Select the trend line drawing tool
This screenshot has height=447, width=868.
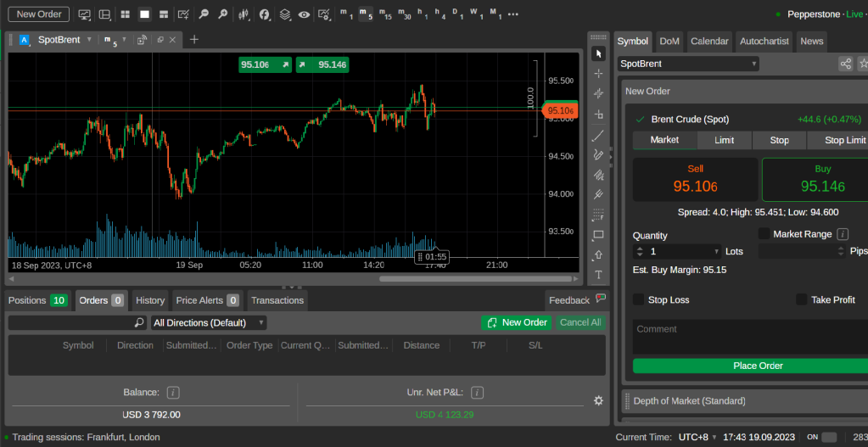tap(598, 134)
